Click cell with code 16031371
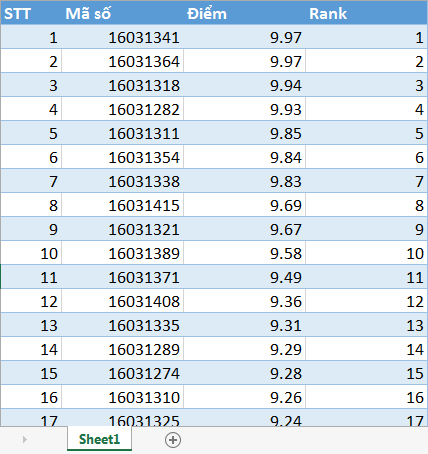 coord(122,277)
